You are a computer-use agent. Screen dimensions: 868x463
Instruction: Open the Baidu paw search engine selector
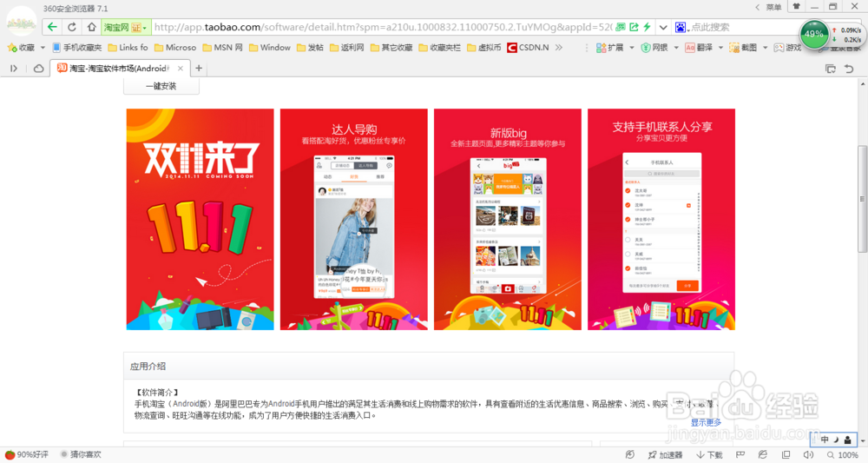[681, 27]
